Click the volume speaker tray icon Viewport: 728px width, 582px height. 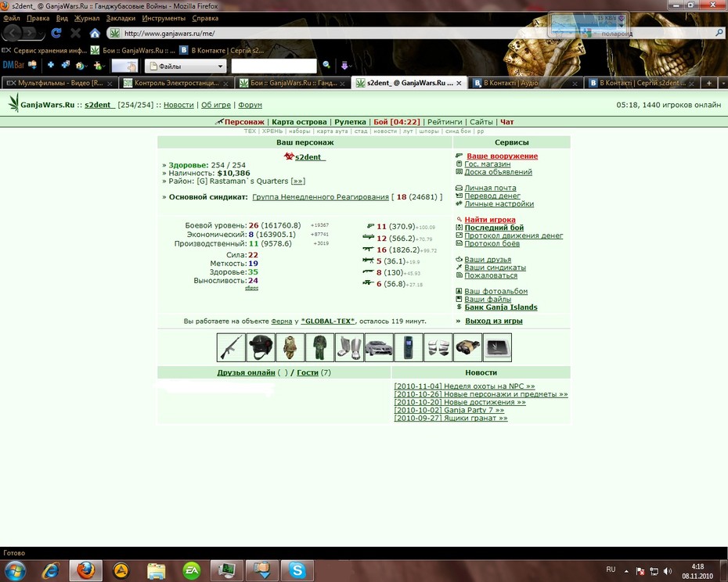click(667, 571)
